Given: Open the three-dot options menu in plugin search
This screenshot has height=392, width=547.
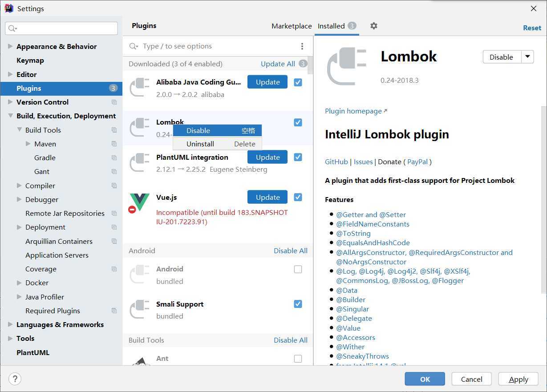Looking at the screenshot, I should tap(302, 46).
